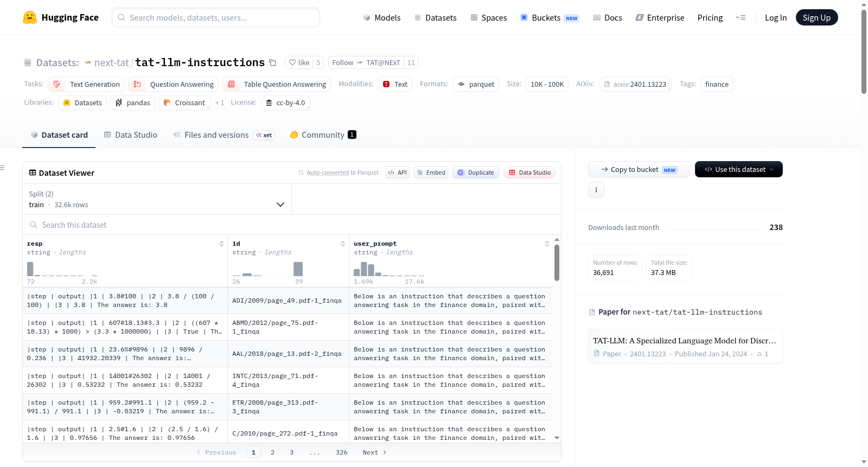Open the Dataset card tab
Screen dimensions: 868x467
pos(59,135)
